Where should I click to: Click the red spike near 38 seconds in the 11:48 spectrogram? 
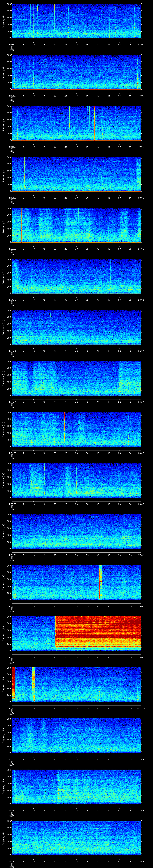tap(94, 123)
